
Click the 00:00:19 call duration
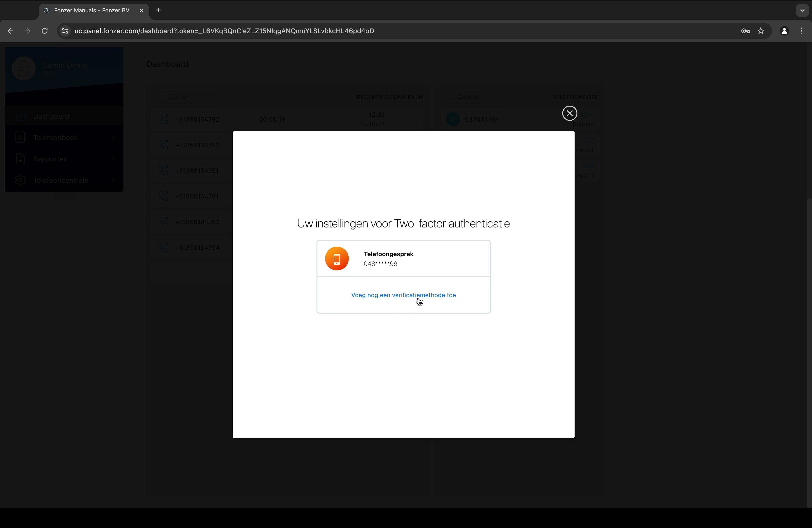click(272, 119)
